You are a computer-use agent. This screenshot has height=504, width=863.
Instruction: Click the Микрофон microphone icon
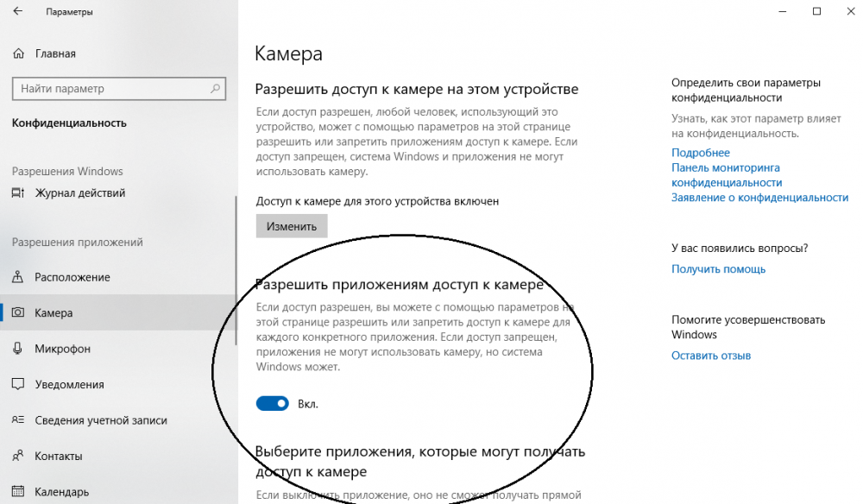pyautogui.click(x=18, y=349)
